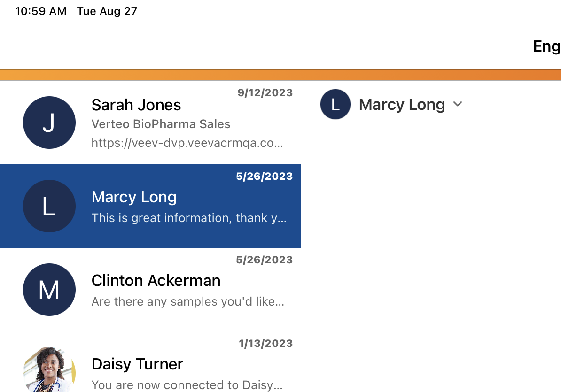Click the Eng label at top right
Screen dimensions: 561x392
[546, 46]
